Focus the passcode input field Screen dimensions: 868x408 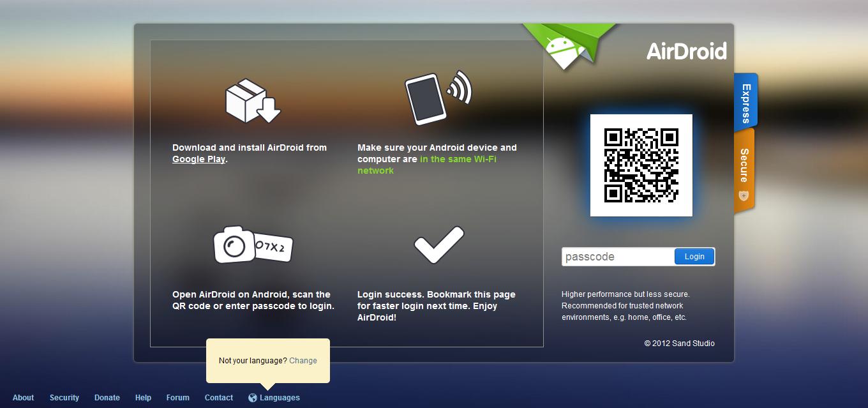click(618, 257)
